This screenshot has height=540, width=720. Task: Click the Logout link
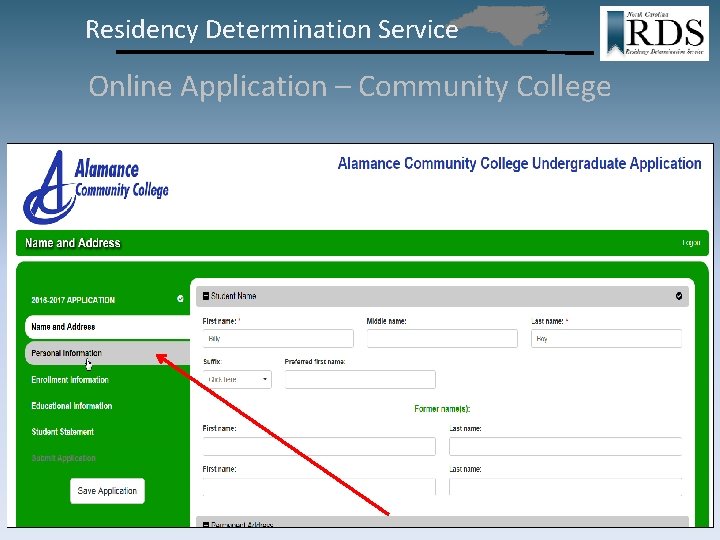691,242
